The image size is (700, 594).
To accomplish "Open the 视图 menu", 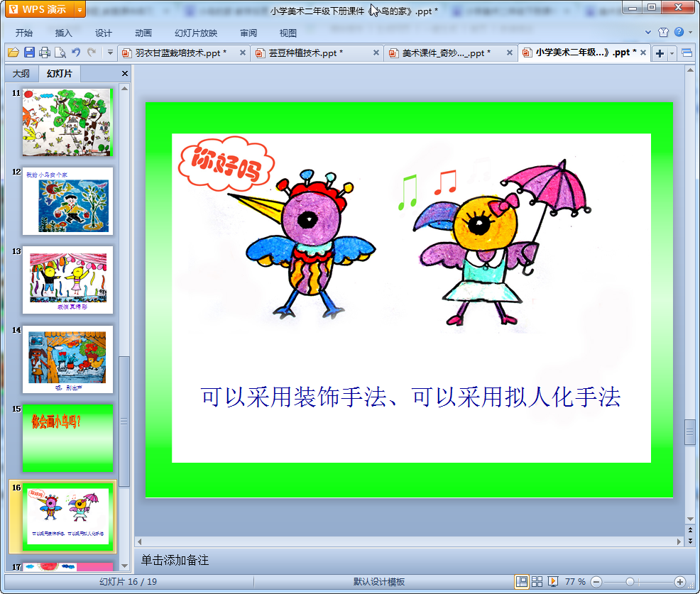I will 288,33.
